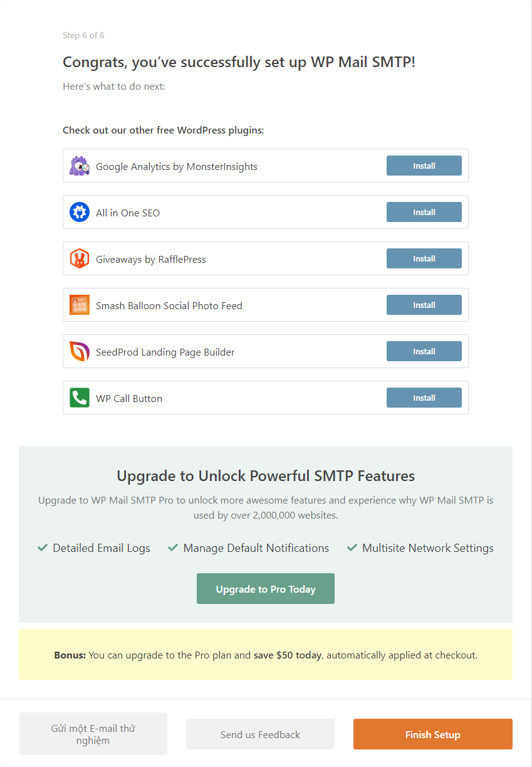The image size is (532, 767).
Task: Install the All in One SEO plugin
Action: (424, 213)
